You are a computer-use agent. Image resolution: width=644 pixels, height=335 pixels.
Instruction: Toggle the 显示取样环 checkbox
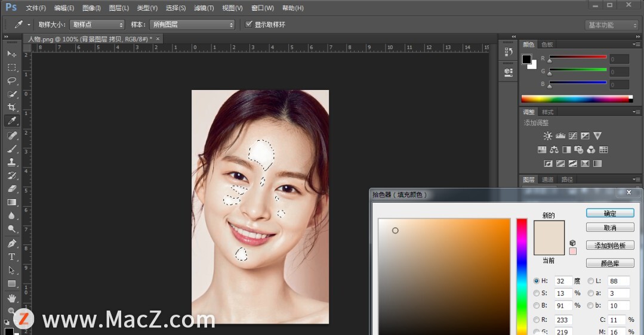[248, 24]
